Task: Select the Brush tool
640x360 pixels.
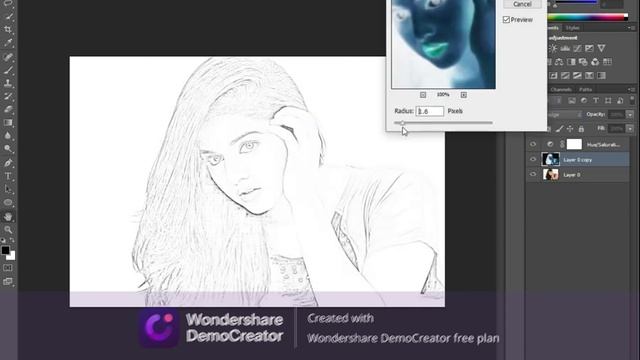Action: point(9,70)
